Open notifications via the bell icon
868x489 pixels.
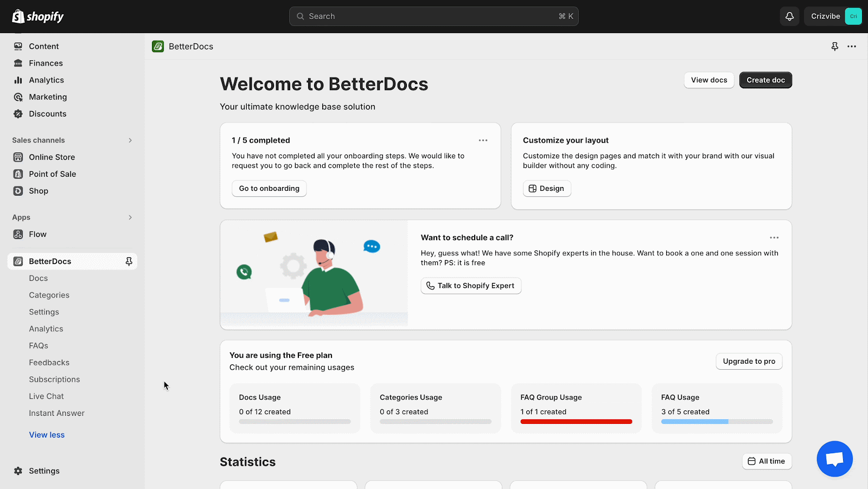[789, 16]
